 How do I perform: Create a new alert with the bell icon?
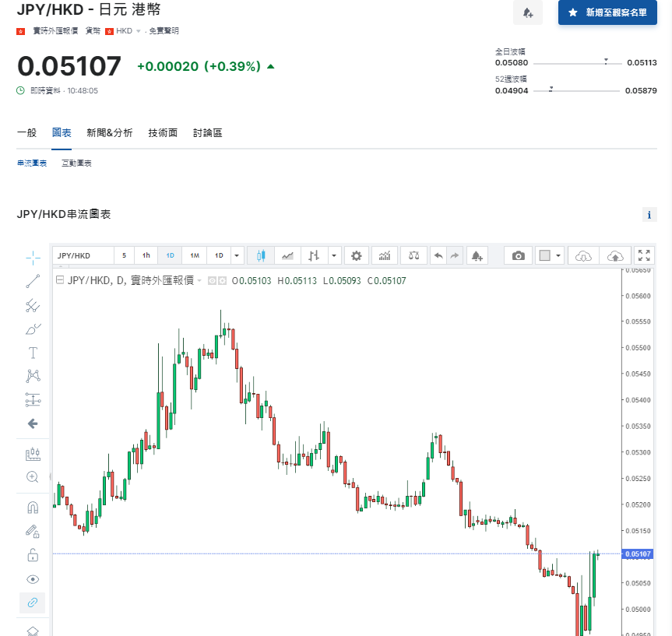pyautogui.click(x=478, y=255)
